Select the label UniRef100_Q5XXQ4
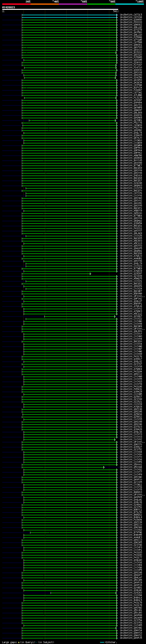This screenshot has width=146, height=644. [x=131, y=467]
